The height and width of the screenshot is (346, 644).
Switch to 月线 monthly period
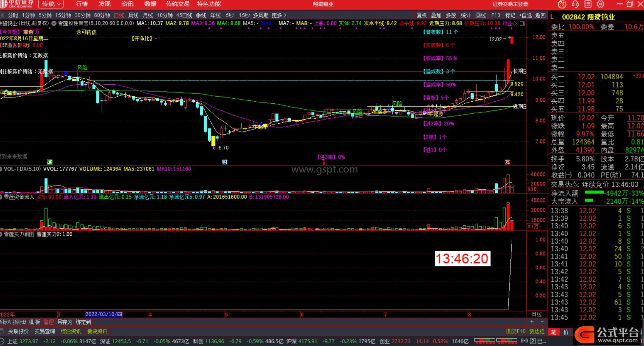148,15
